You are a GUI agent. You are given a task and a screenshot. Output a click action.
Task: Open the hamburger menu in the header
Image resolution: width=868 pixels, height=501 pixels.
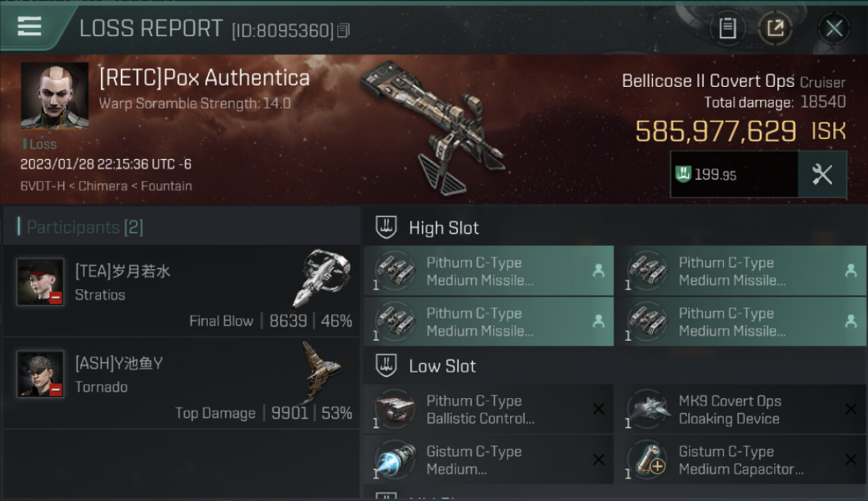click(29, 27)
